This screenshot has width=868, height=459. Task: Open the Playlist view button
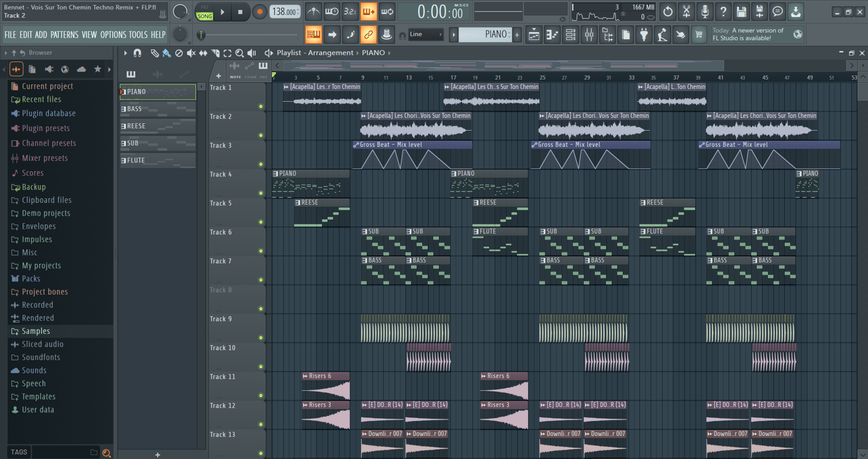click(534, 35)
